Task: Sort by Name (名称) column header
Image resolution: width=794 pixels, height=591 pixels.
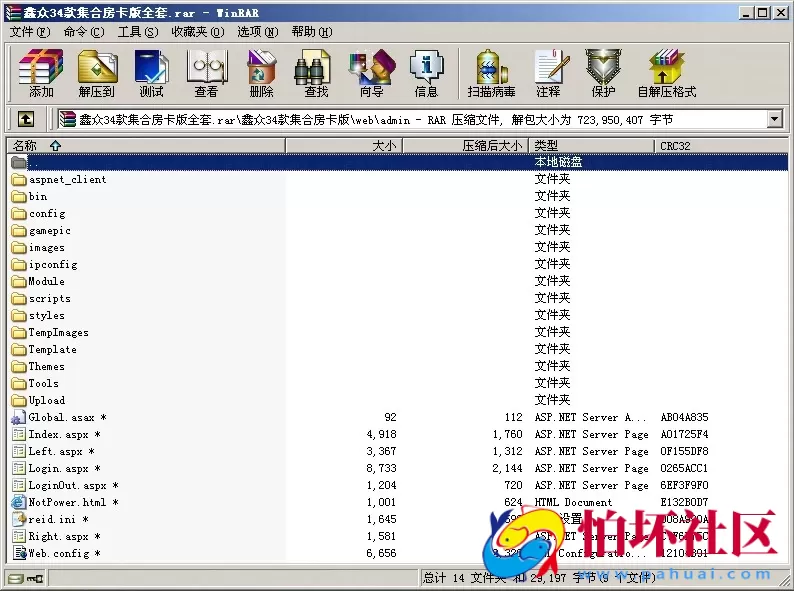Action: pyautogui.click(x=146, y=146)
